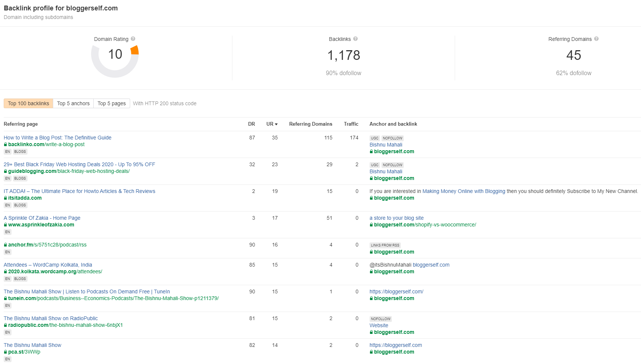Open the anchor.fm podcast rss URL
Image resolution: width=641 pixels, height=364 pixels.
tap(47, 245)
